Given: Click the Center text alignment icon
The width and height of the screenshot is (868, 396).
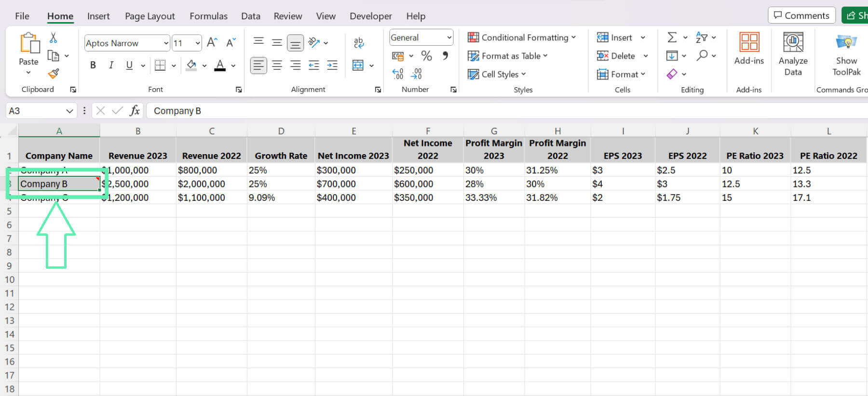Looking at the screenshot, I should pos(277,65).
